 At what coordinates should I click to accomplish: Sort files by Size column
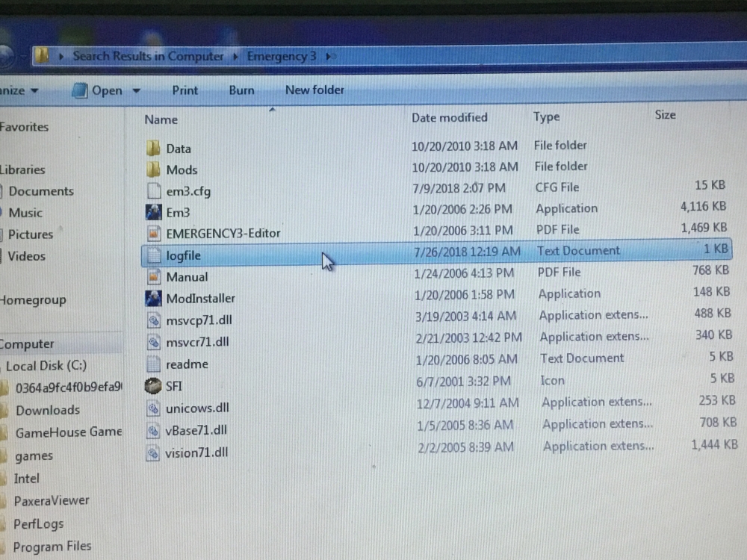coord(665,115)
